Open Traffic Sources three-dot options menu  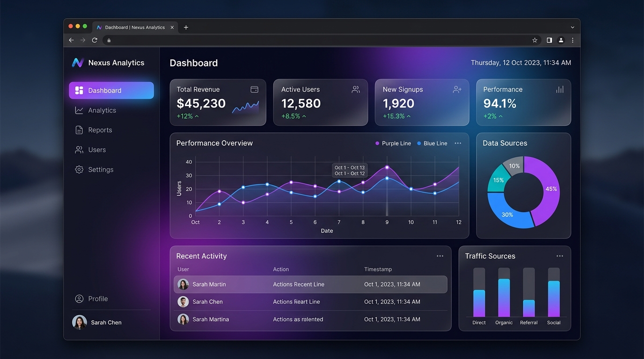560,256
